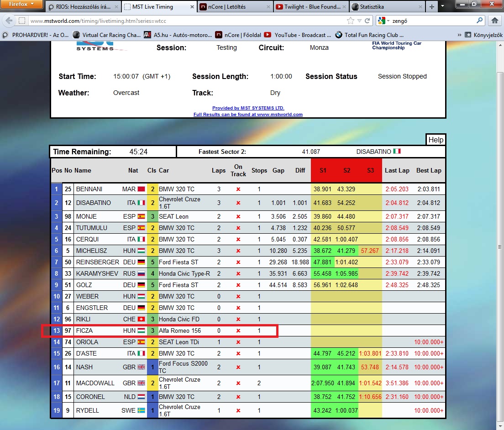Image resolution: width=504 pixels, height=430 pixels.
Task: Select BENNANI best lap 2:03.811
Action: (429, 189)
